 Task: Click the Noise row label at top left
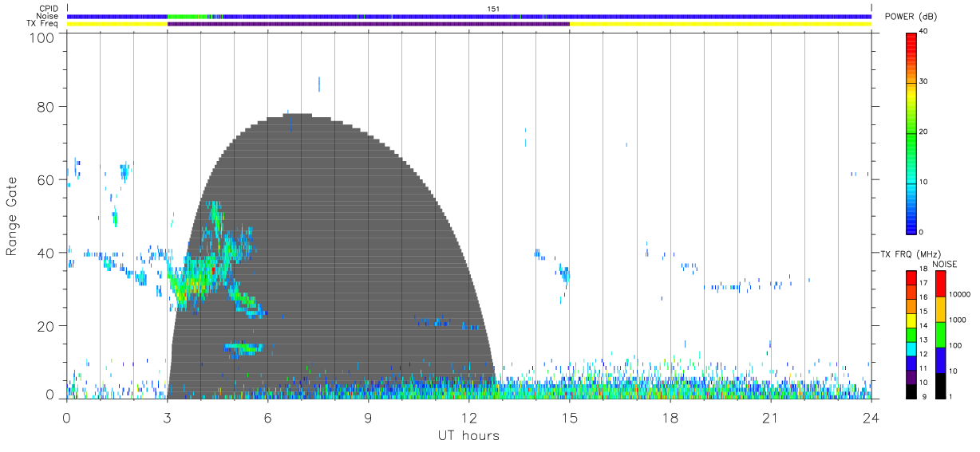pyautogui.click(x=48, y=16)
